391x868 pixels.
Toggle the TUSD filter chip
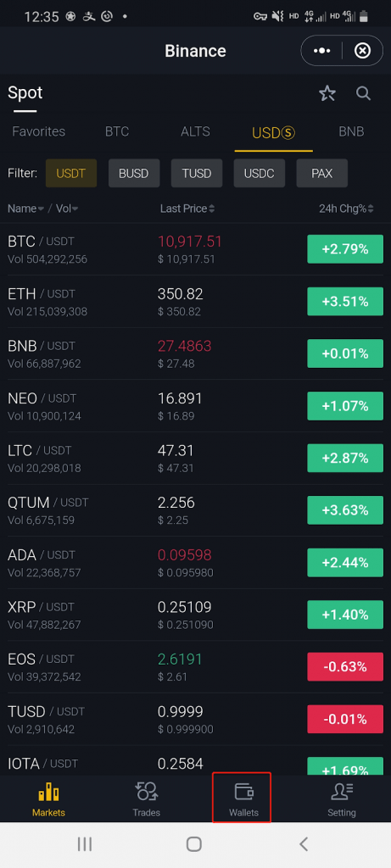[197, 173]
